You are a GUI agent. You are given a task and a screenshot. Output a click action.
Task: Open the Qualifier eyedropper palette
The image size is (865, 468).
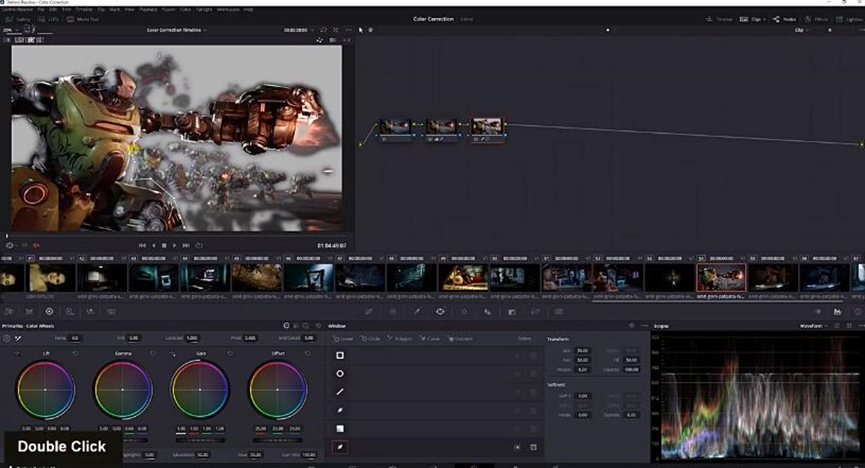[417, 311]
